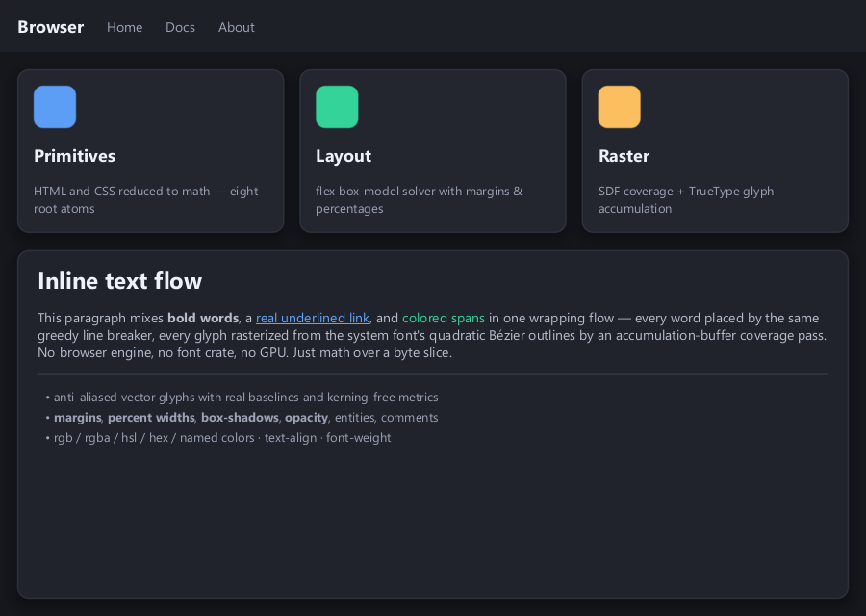Click the 'opacity' bold text
The image size is (866, 616).
pos(307,418)
